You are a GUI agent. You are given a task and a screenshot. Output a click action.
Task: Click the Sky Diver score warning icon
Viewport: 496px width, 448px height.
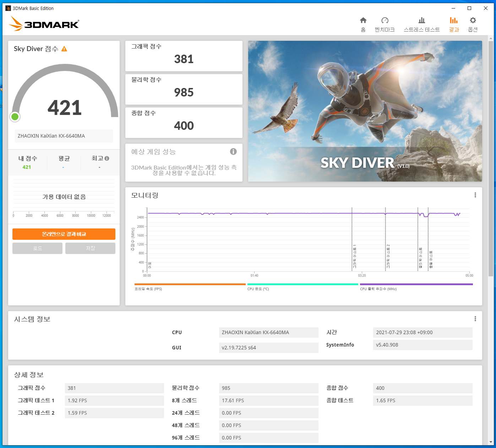pos(64,49)
